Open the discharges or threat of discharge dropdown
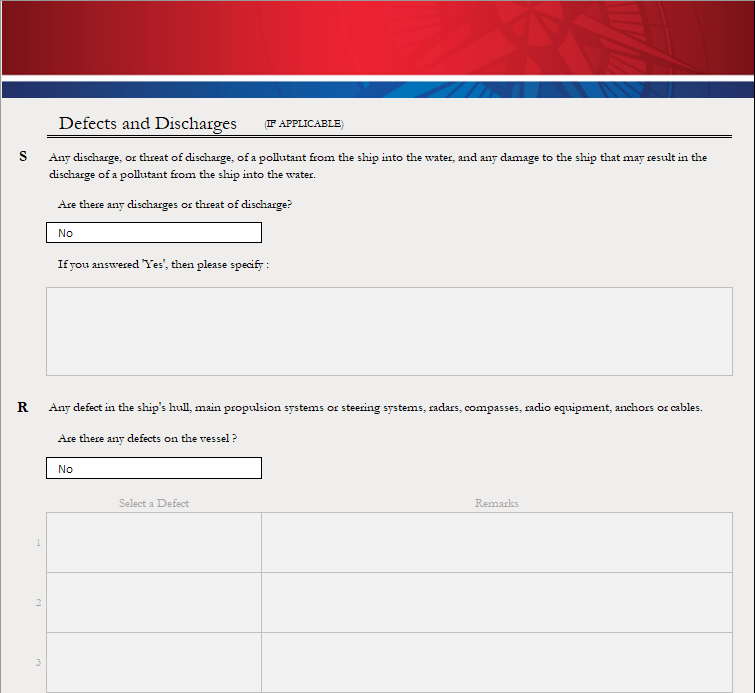This screenshot has height=693, width=755. coord(154,233)
